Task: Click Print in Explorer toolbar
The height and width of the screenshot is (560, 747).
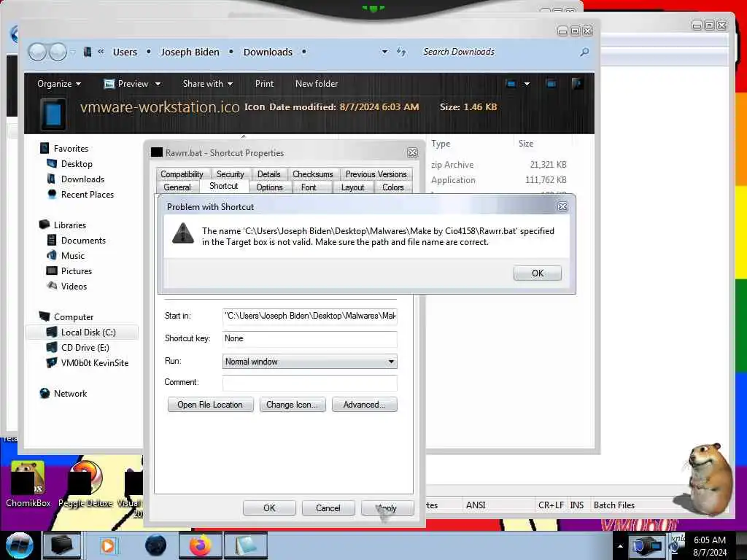Action: (264, 84)
